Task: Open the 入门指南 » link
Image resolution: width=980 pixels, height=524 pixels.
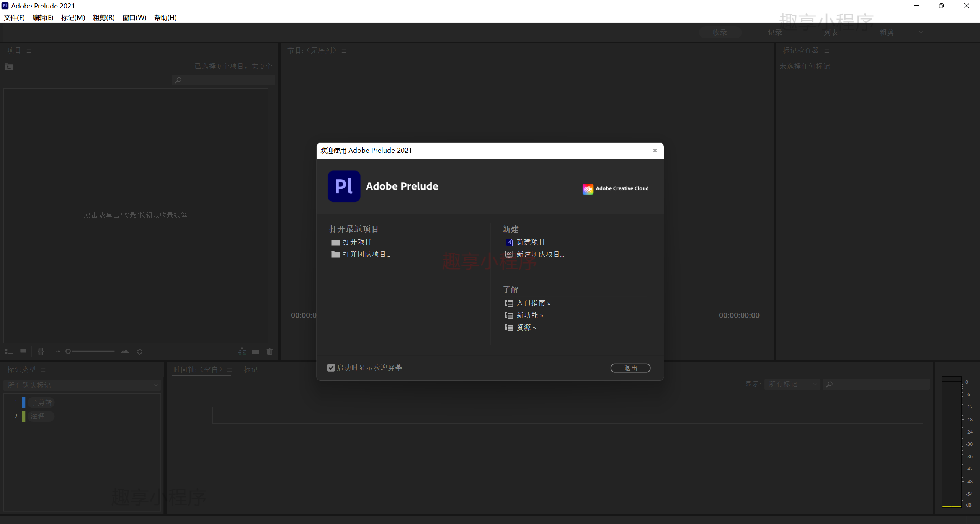Action: 533,303
